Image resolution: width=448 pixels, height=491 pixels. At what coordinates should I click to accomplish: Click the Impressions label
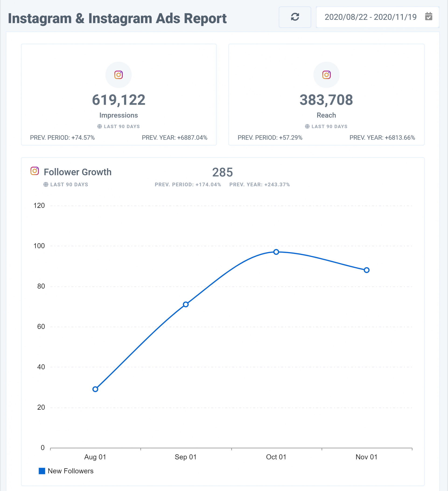[119, 115]
